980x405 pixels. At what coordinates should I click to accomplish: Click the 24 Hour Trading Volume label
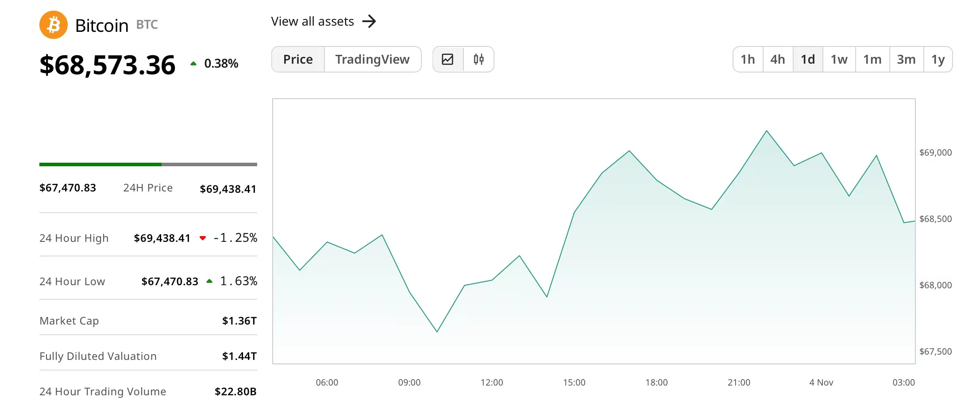103,392
